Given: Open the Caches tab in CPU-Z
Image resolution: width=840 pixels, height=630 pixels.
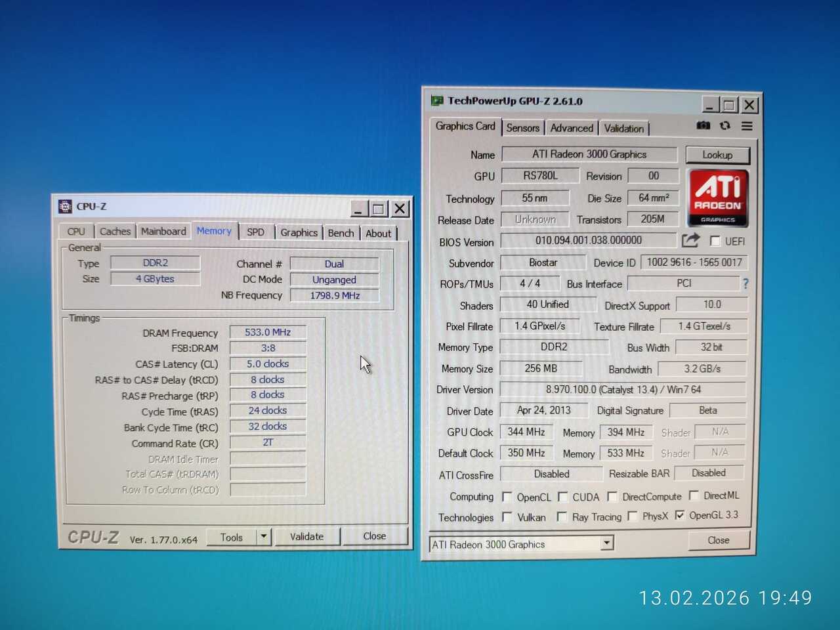Looking at the screenshot, I should (x=115, y=231).
